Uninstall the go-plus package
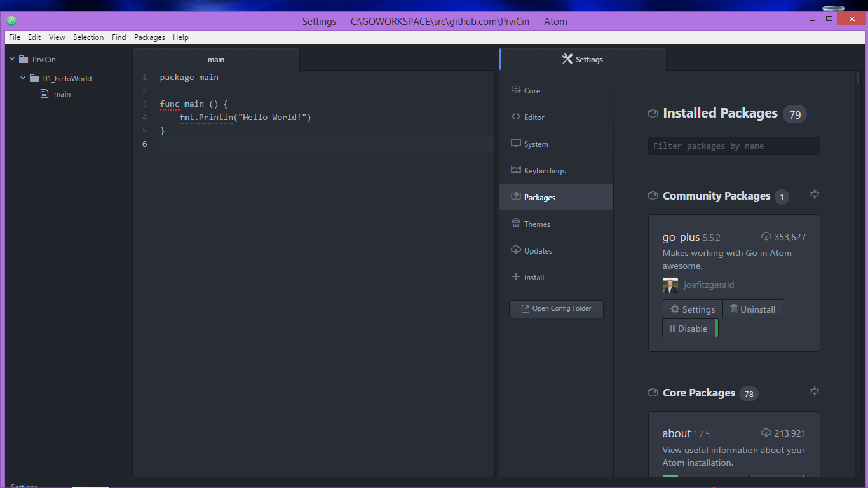 (752, 309)
